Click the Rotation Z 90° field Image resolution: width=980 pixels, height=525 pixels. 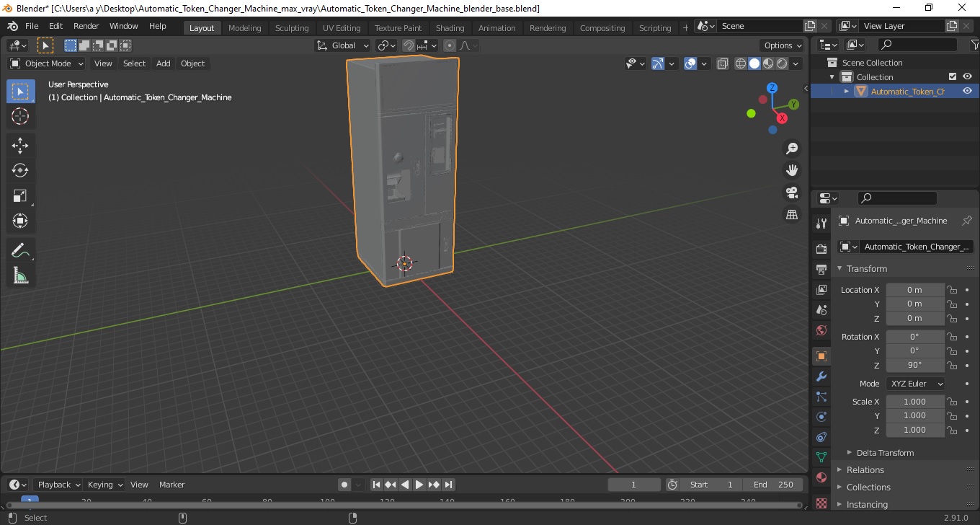click(x=914, y=365)
